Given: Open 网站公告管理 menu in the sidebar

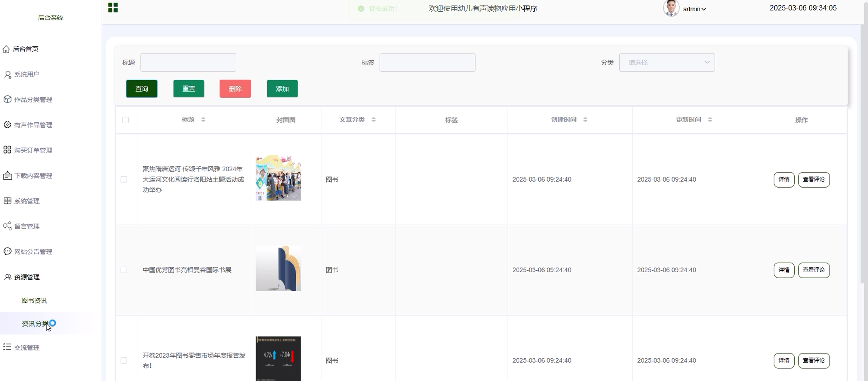Looking at the screenshot, I should pos(33,252).
